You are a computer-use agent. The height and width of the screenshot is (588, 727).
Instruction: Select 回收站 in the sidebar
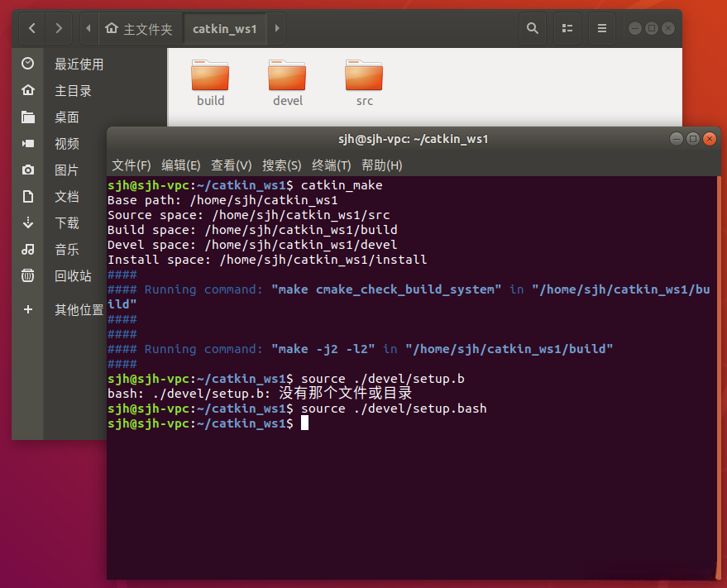73,276
